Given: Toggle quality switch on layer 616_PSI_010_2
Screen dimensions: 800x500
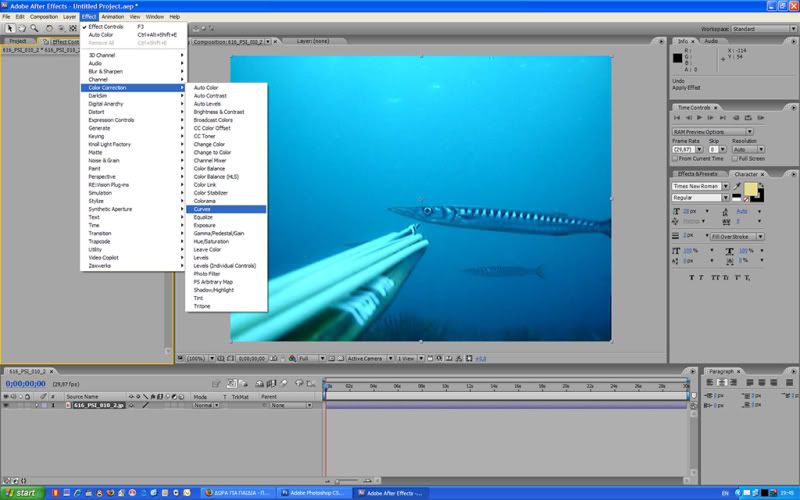Looking at the screenshot, I should (x=145, y=405).
